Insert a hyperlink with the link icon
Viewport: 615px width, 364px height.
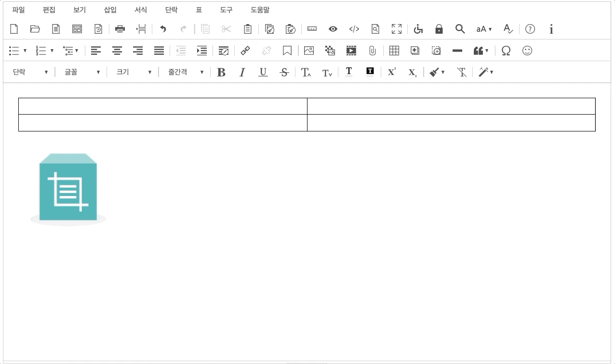point(245,51)
